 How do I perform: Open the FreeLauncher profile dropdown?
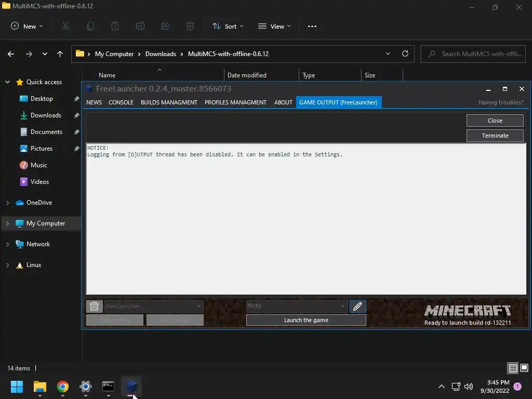coord(154,307)
